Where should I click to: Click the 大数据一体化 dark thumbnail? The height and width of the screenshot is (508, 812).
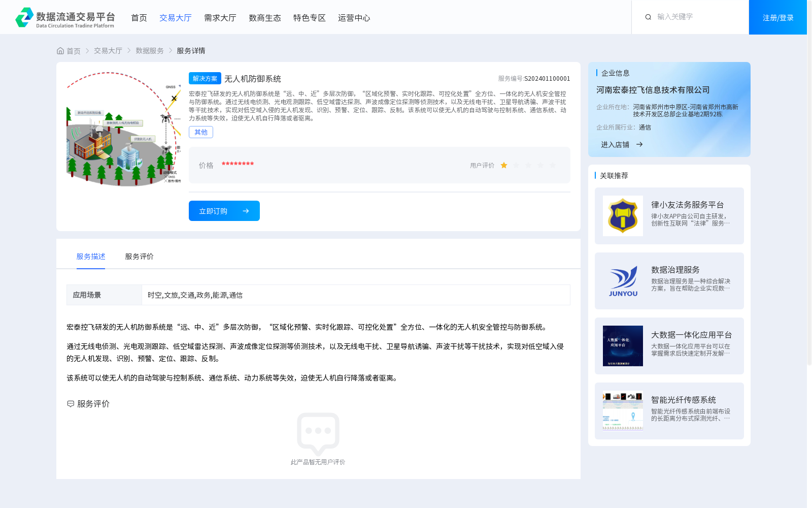pyautogui.click(x=623, y=346)
